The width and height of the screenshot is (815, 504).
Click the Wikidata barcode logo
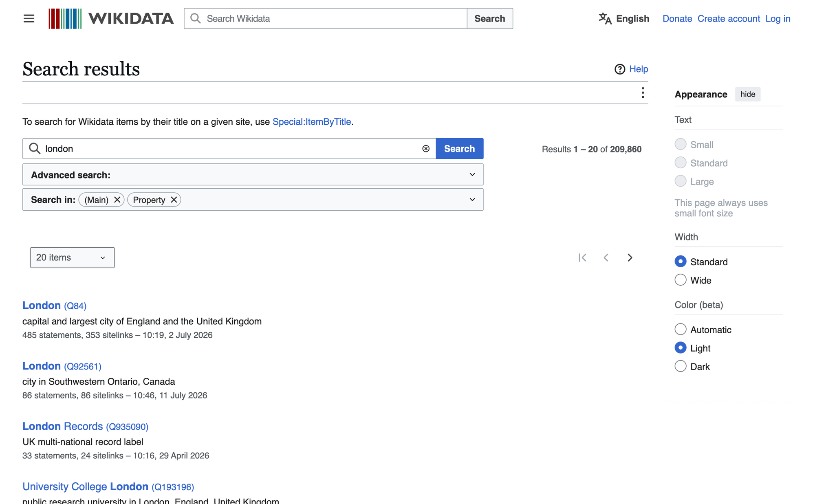65,19
